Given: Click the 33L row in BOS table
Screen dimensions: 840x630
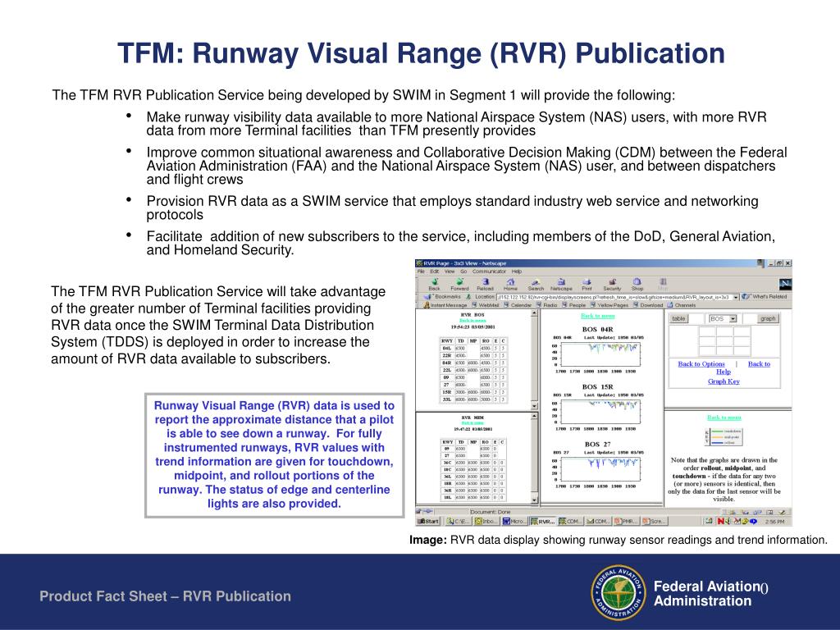Looking at the screenshot, I should [473, 399].
